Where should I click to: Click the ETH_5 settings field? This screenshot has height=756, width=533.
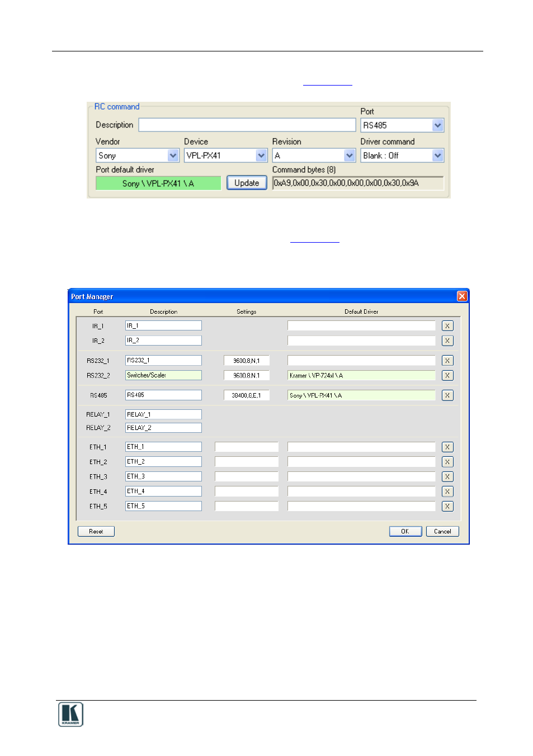pos(247,506)
